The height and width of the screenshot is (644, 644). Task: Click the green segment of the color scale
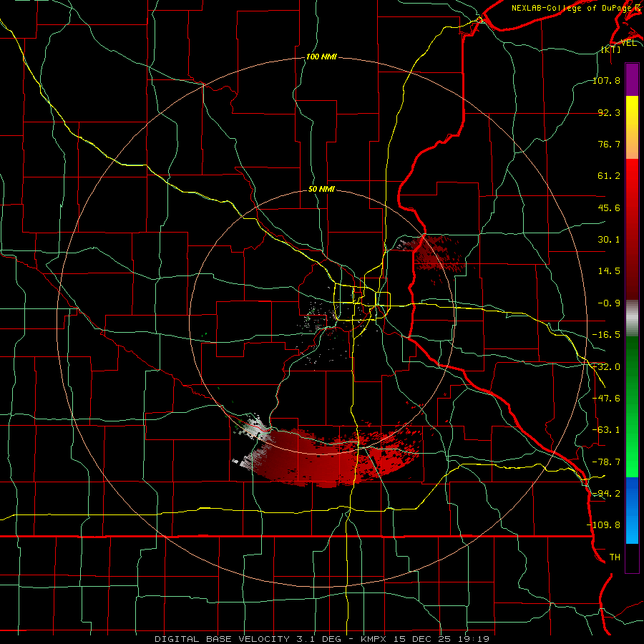632,406
